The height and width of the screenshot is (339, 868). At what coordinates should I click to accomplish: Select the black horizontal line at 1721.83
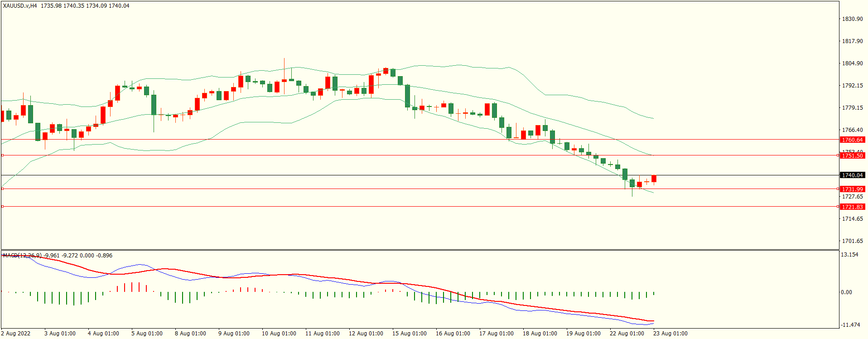pyautogui.click(x=420, y=206)
